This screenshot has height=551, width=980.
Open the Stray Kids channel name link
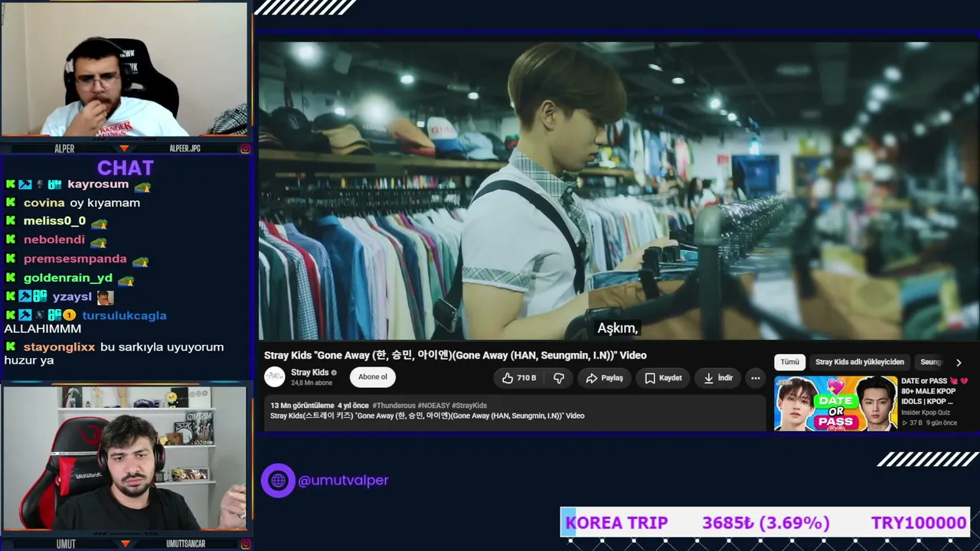pyautogui.click(x=309, y=373)
